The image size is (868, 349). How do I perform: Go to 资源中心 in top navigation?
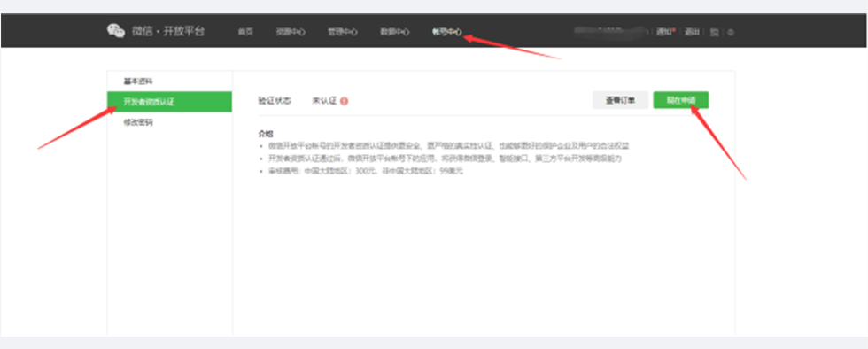pyautogui.click(x=291, y=32)
